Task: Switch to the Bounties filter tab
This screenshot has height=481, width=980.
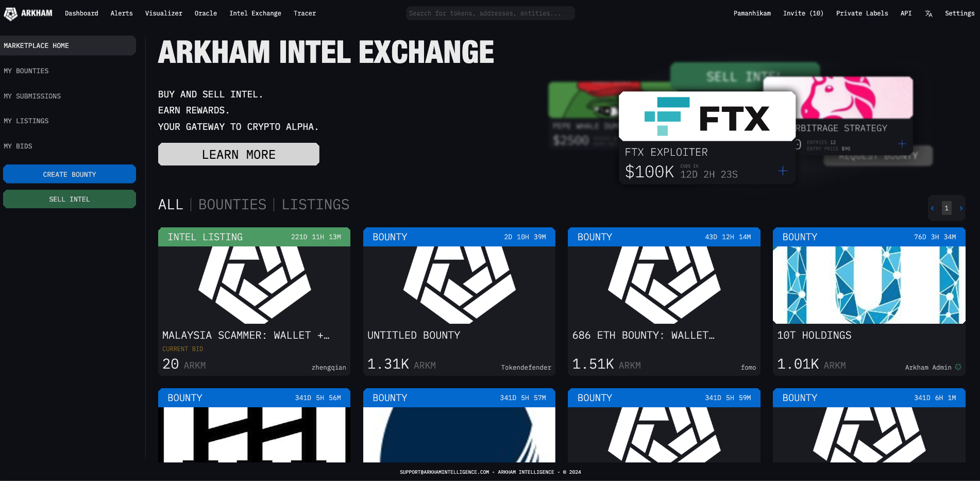Action: [x=232, y=205]
